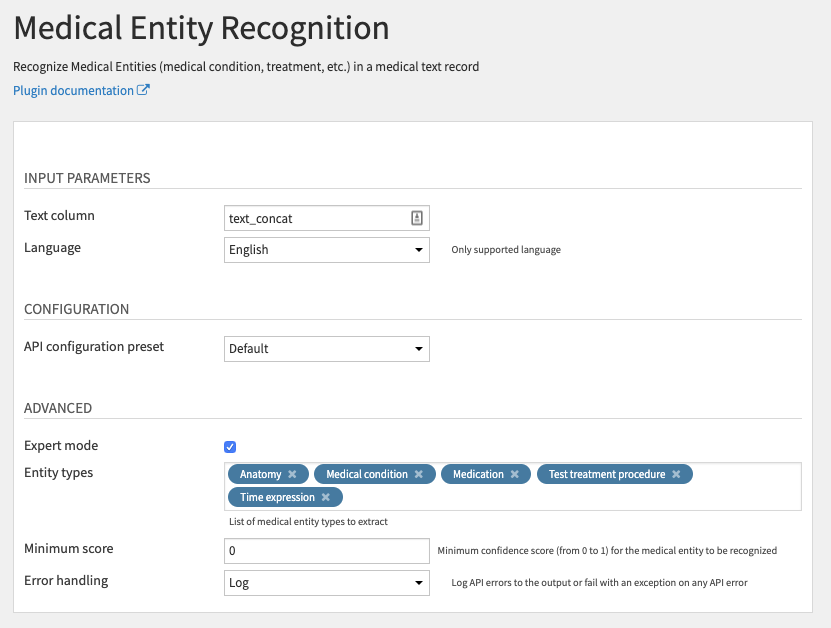831x628 pixels.
Task: Expand the API configuration preset dropdown
Action: pyautogui.click(x=327, y=349)
